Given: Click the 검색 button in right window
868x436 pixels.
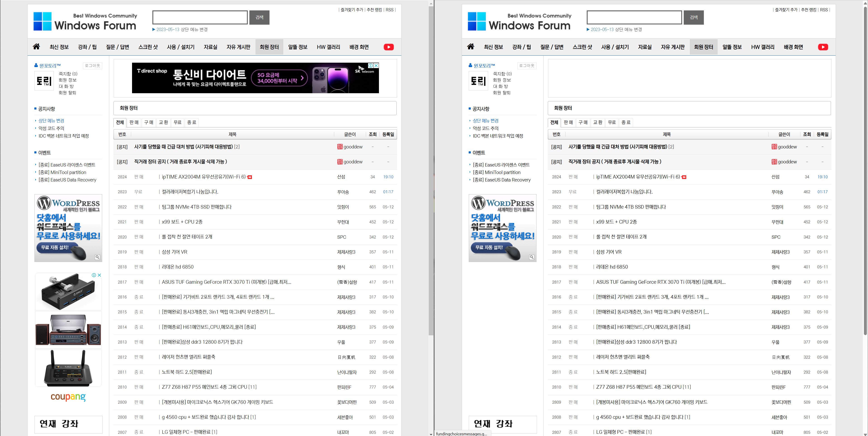Looking at the screenshot, I should click(694, 17).
